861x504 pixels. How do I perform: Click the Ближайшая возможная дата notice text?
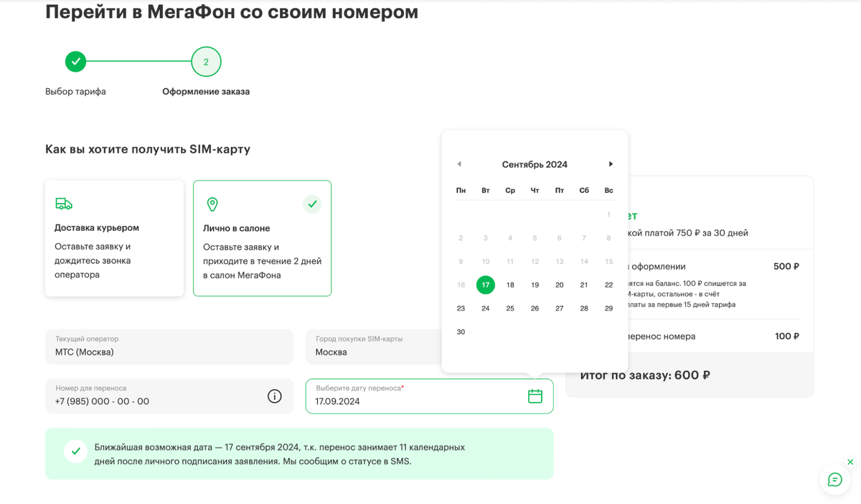point(280,454)
